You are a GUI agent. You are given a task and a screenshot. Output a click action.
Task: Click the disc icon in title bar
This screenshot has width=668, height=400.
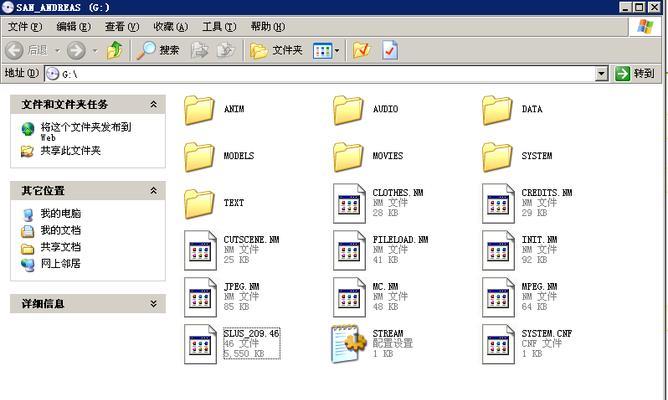(x=8, y=7)
